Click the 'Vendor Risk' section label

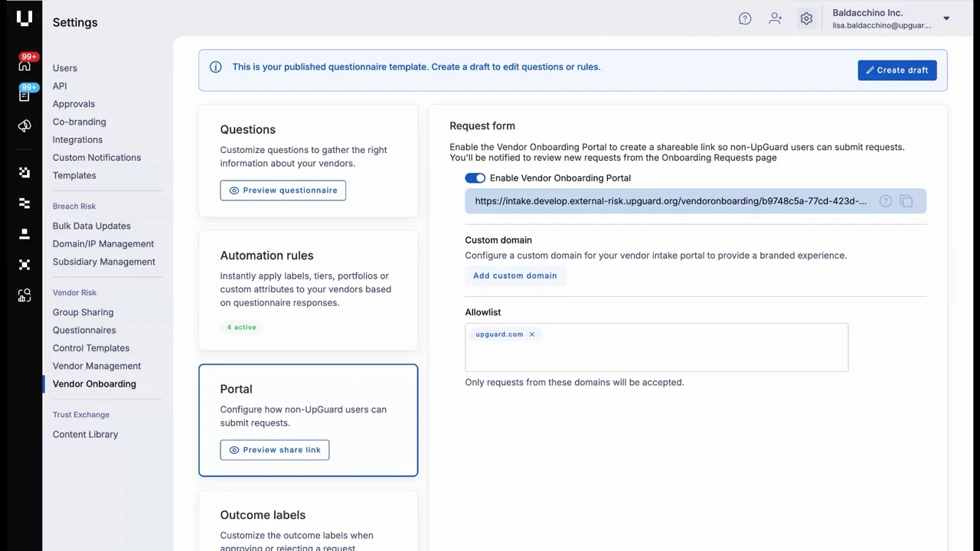coord(75,293)
